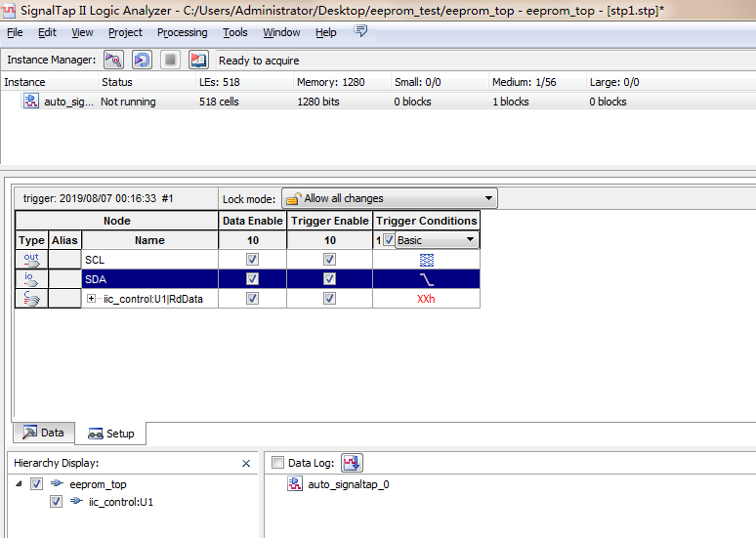Click the auto_sig instance icon
The height and width of the screenshot is (538, 756).
[31, 102]
